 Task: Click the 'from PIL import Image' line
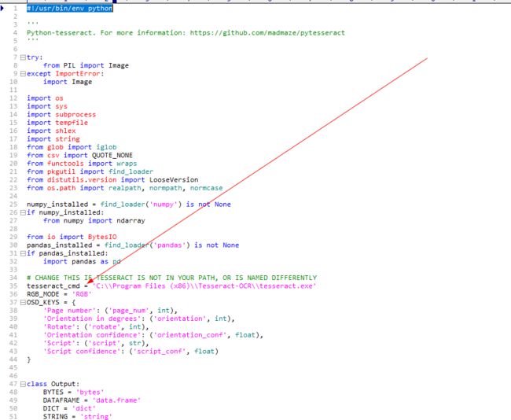(86, 65)
